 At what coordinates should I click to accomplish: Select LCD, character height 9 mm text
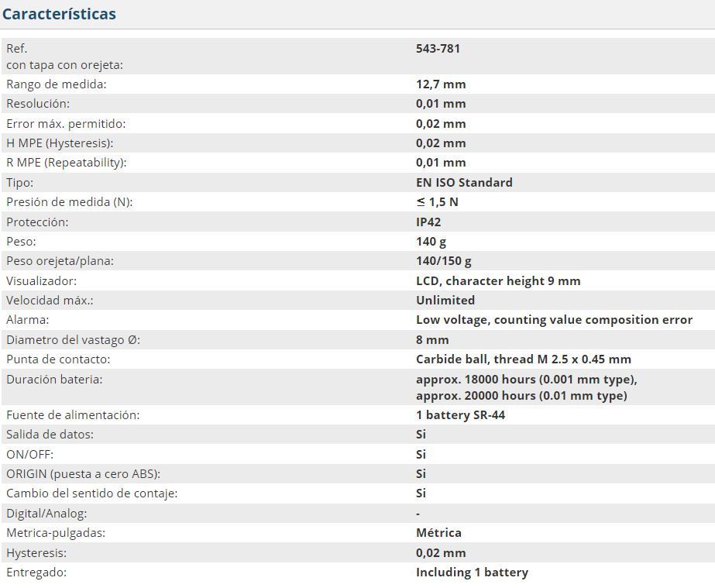pos(497,280)
